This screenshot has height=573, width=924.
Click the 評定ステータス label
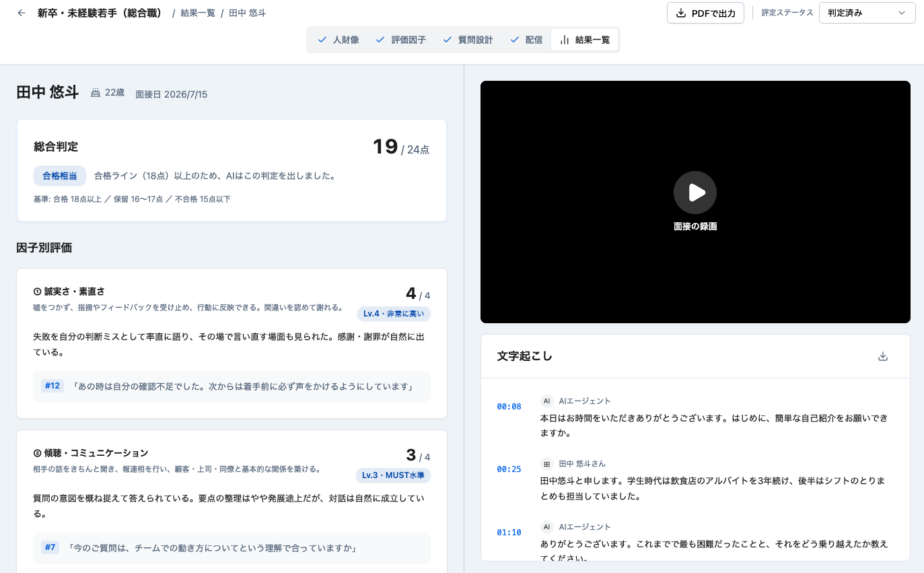point(787,13)
